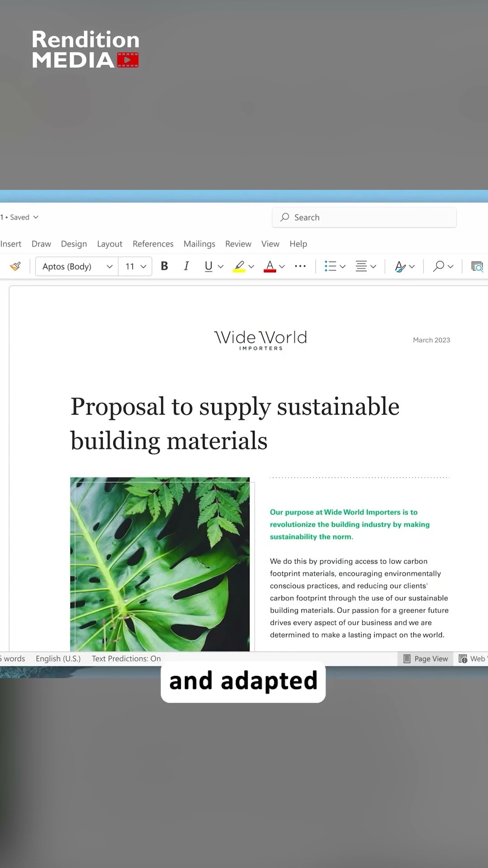The width and height of the screenshot is (488, 868).
Task: Open the Styles icon in toolbar
Action: [400, 266]
